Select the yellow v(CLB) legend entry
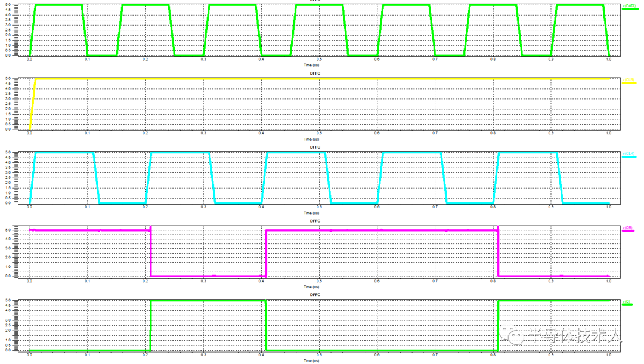This screenshot has height=364, width=644. click(629, 81)
